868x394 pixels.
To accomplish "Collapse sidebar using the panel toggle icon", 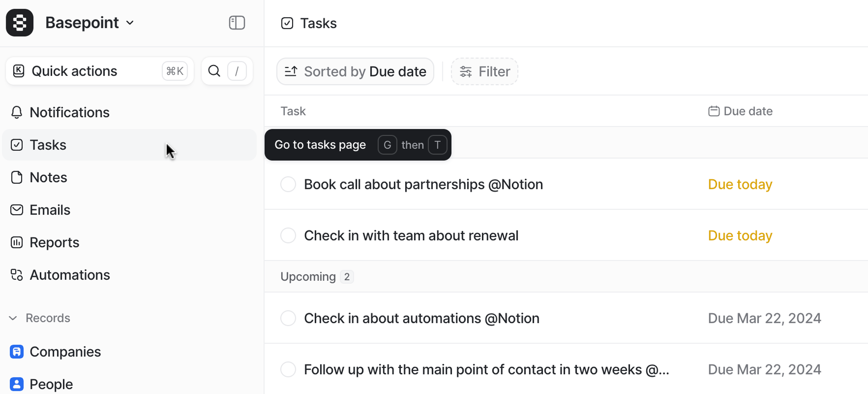I will 236,23.
